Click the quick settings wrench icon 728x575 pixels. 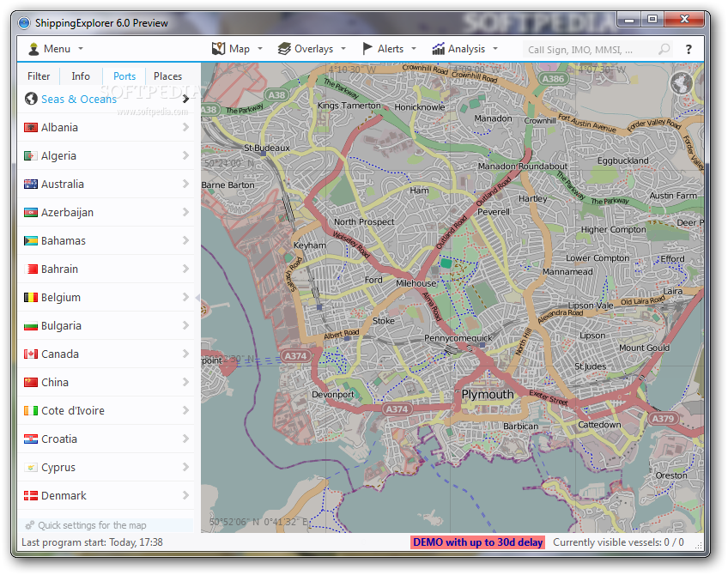tap(30, 525)
